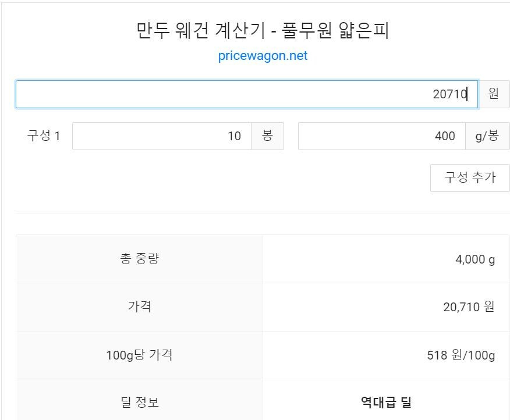Click the price input showing 20710
The image size is (510, 420).
[x=247, y=94]
